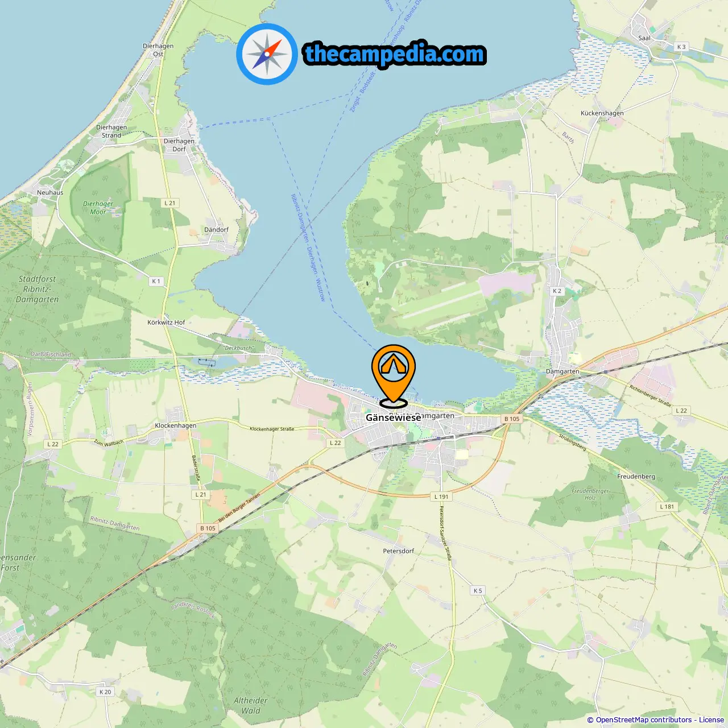Viewport: 728px width, 728px height.
Task: Select the Gänsewiese place label
Action: (x=394, y=417)
